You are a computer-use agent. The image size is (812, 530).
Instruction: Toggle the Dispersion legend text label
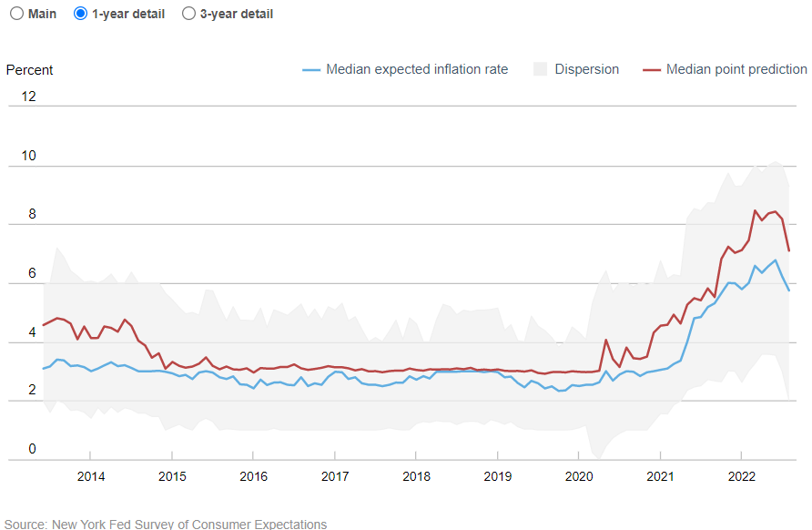[586, 69]
